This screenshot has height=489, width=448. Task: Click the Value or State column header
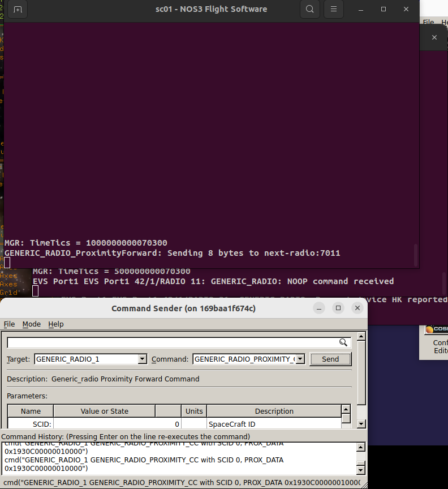(x=105, y=411)
